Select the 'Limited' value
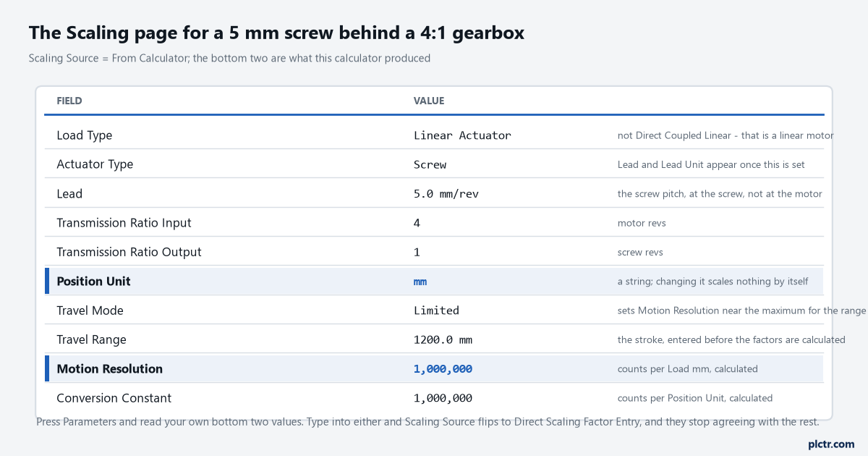The image size is (868, 456). tap(436, 311)
